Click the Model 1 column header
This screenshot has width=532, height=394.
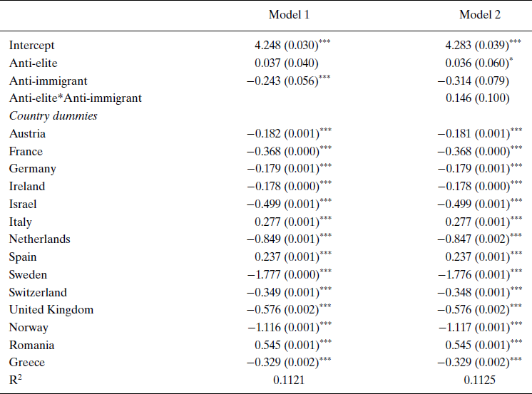coord(289,15)
